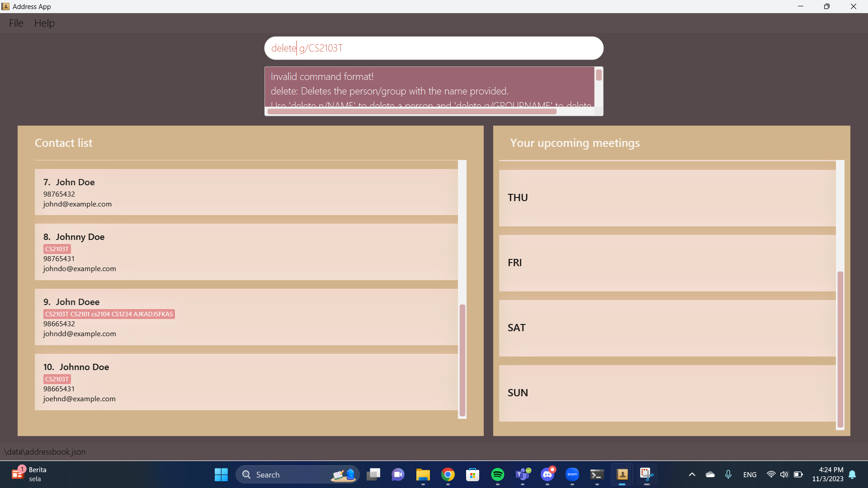Open Microsoft Teams from the taskbar
868x488 pixels.
(523, 474)
